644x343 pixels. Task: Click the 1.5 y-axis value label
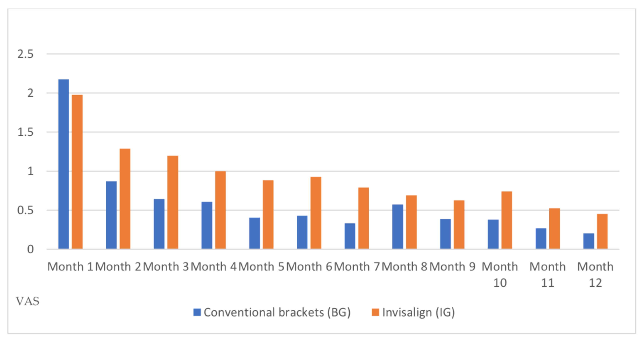25,132
